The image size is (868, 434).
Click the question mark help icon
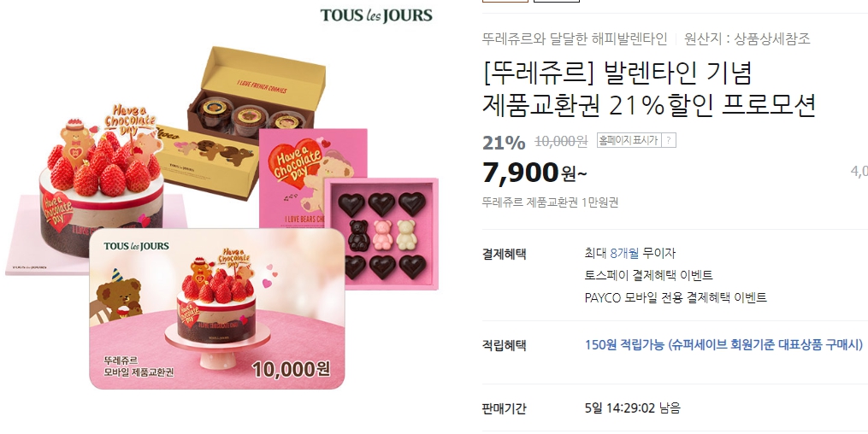(668, 140)
